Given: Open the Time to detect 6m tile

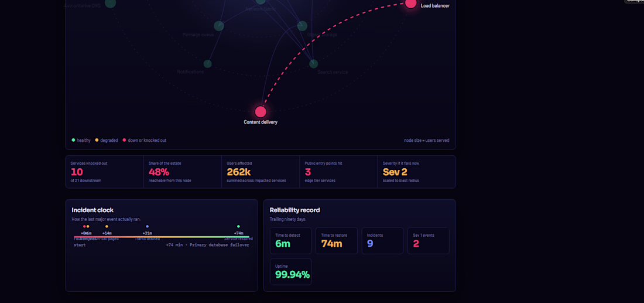Looking at the screenshot, I should [291, 241].
